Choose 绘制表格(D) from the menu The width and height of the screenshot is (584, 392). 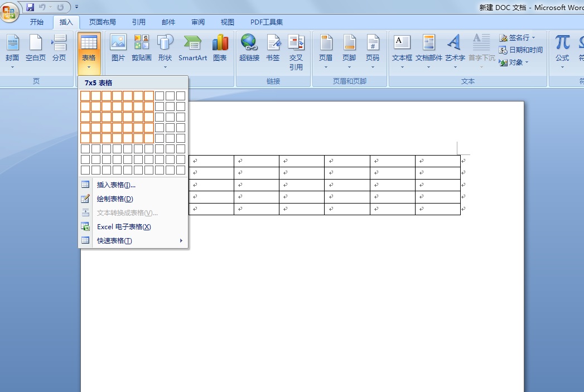click(x=133, y=199)
